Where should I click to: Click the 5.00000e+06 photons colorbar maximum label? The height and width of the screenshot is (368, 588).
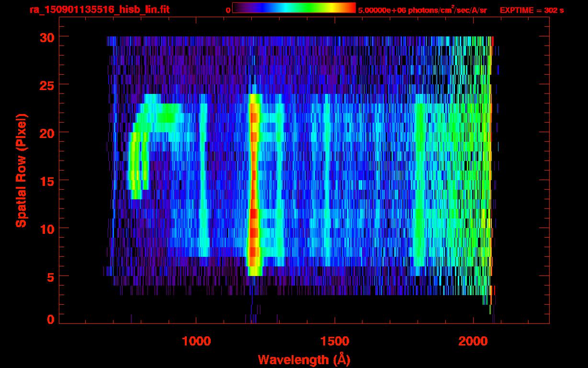[x=422, y=10]
